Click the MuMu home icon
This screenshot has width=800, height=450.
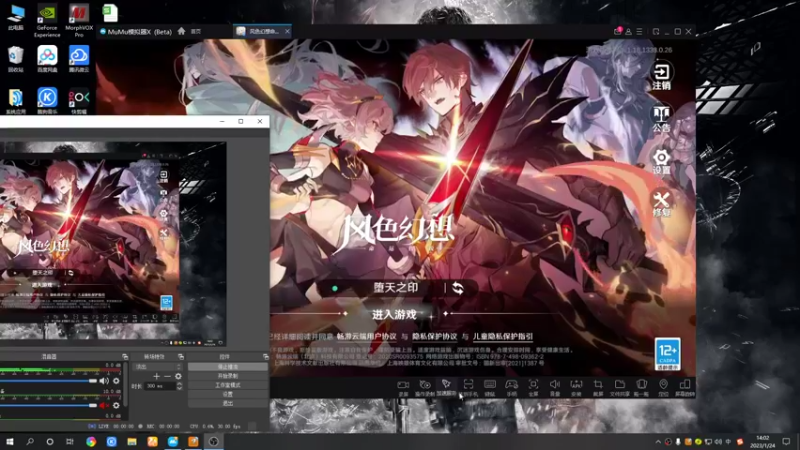click(x=181, y=31)
